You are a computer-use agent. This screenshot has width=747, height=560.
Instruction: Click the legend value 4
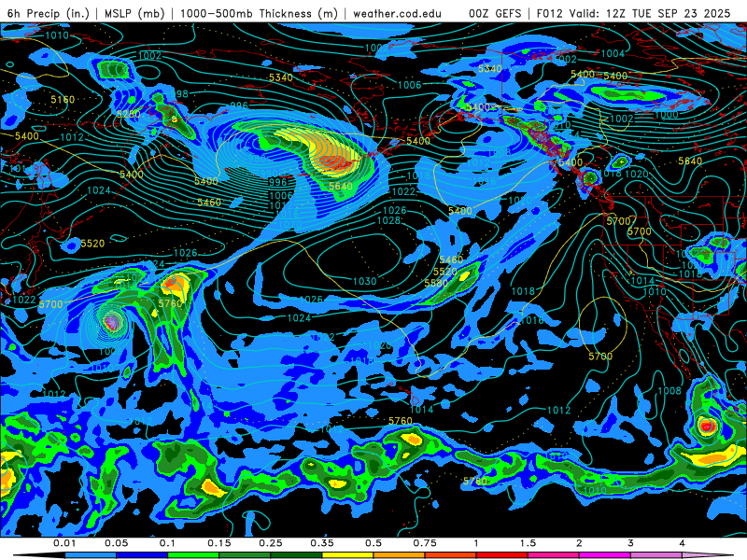(x=682, y=543)
